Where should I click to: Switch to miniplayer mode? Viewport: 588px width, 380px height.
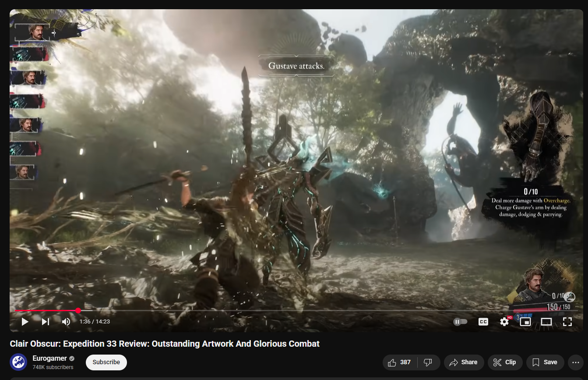[x=525, y=322]
